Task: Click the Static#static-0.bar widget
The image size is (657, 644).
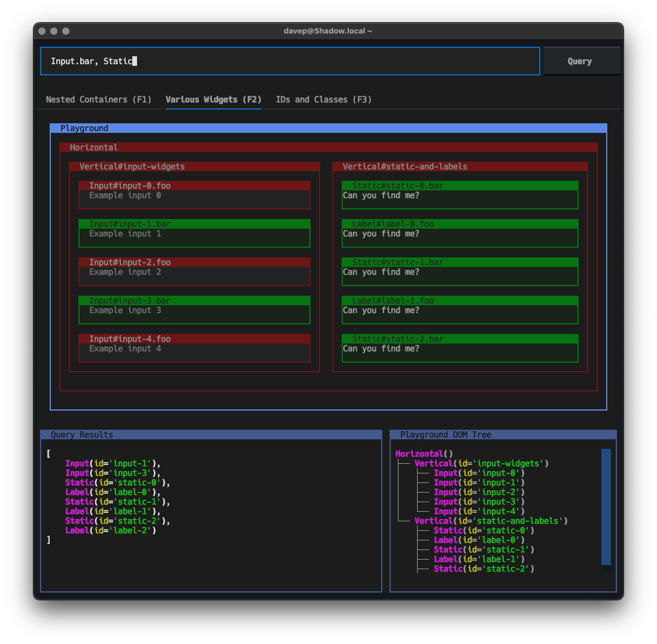Action: [x=460, y=196]
